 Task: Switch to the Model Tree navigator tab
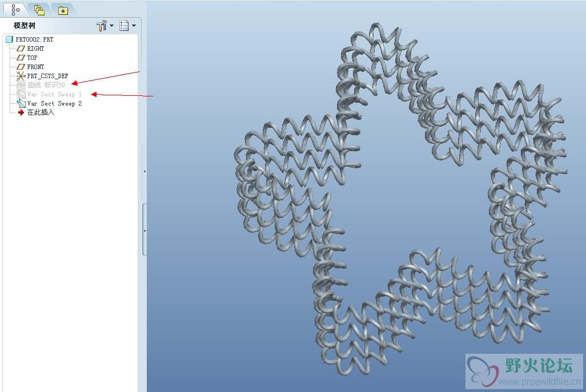tap(15, 10)
